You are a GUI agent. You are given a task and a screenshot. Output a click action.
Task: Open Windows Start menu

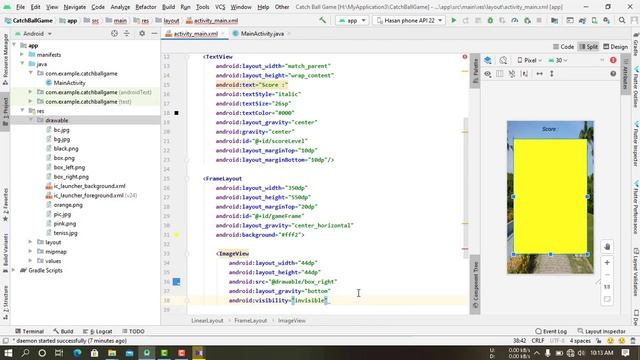[x=8, y=353]
